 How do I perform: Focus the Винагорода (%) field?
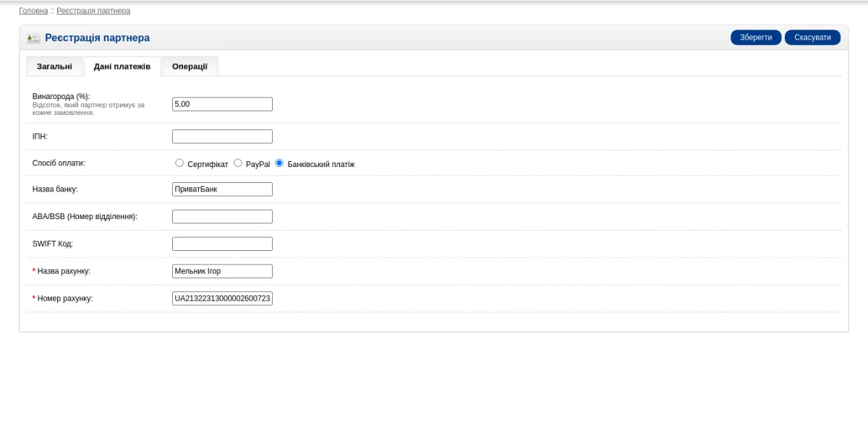[222, 104]
